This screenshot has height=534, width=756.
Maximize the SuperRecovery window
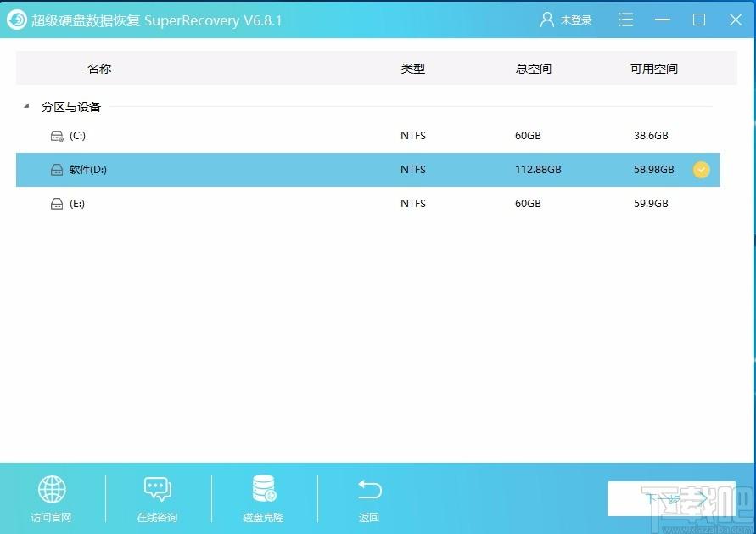pos(698,20)
